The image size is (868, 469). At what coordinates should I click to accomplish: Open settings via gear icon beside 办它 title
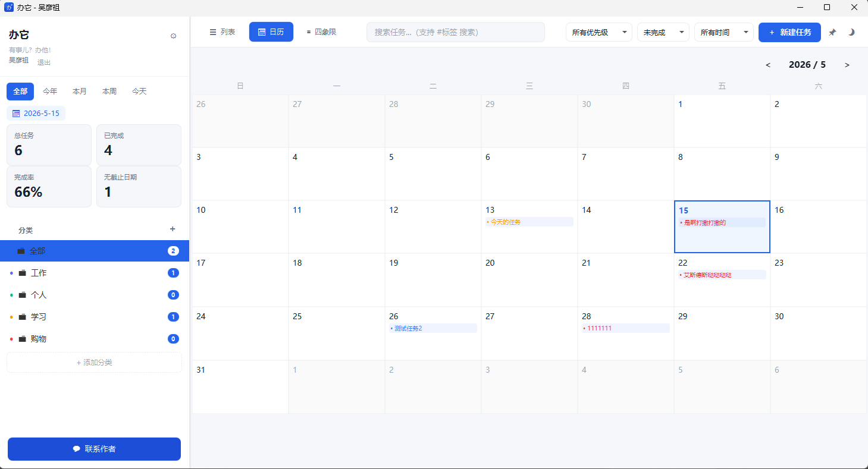tap(173, 36)
